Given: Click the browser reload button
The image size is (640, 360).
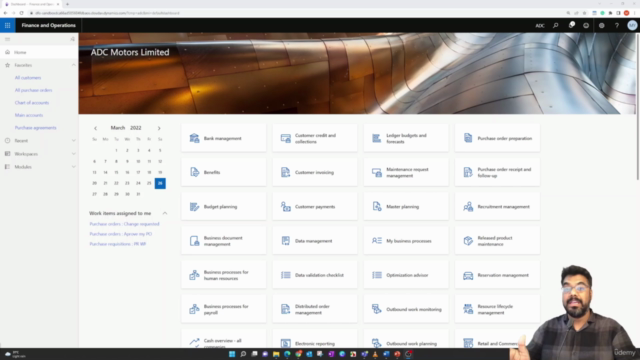Looking at the screenshot, I should click(21, 13).
